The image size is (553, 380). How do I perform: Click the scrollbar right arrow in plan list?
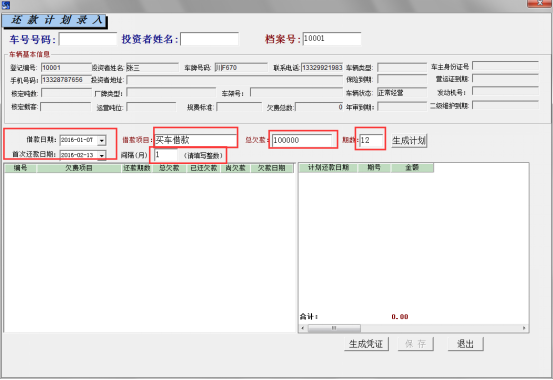(x=524, y=328)
